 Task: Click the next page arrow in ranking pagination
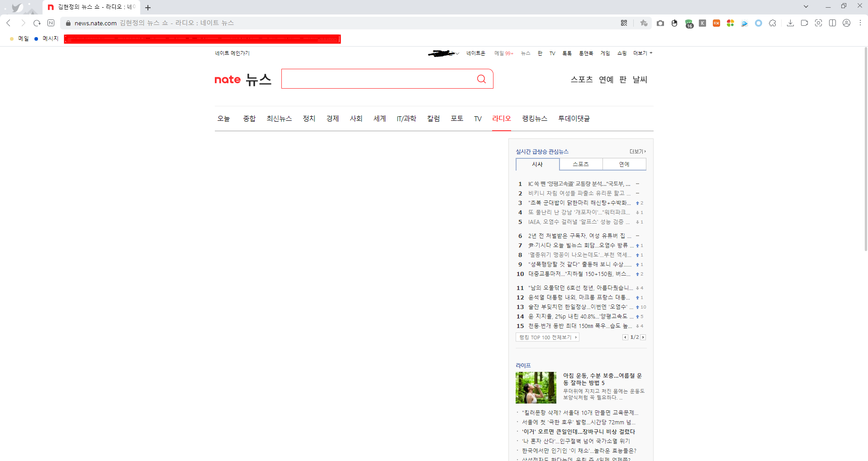[x=643, y=337]
